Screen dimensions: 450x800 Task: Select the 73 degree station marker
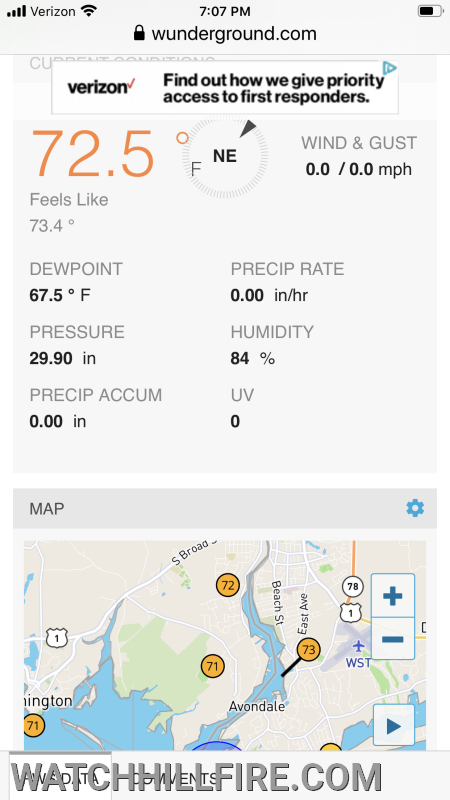pos(309,649)
